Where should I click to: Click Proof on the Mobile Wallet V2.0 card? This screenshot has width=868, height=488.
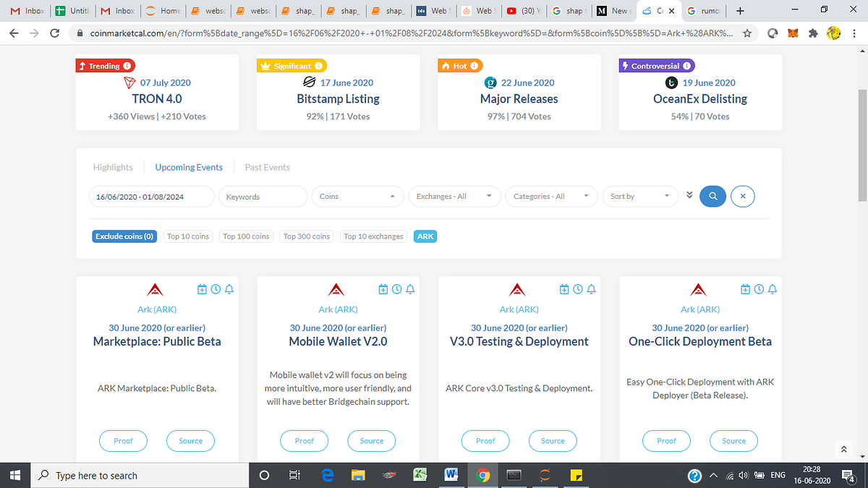304,440
